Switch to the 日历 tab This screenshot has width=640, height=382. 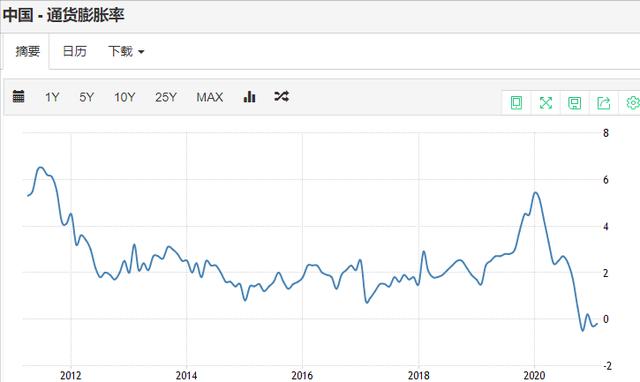75,51
